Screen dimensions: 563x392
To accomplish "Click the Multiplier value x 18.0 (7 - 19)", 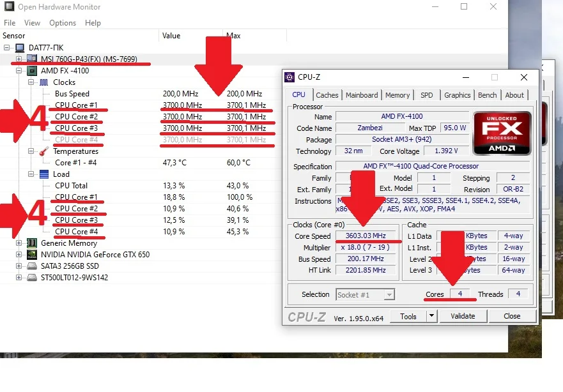I will tap(366, 247).
